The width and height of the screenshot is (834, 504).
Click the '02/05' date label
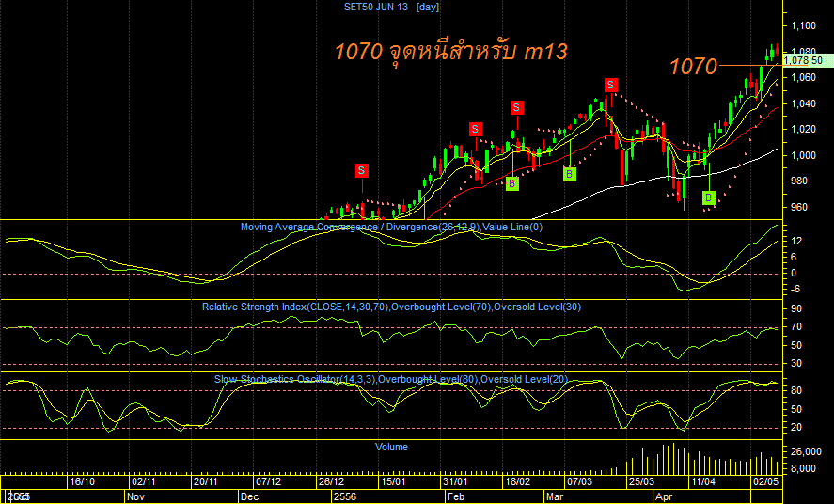[766, 481]
